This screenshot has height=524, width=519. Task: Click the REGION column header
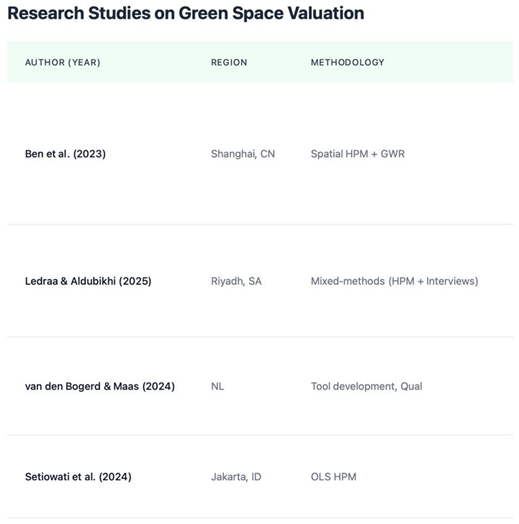pos(229,62)
